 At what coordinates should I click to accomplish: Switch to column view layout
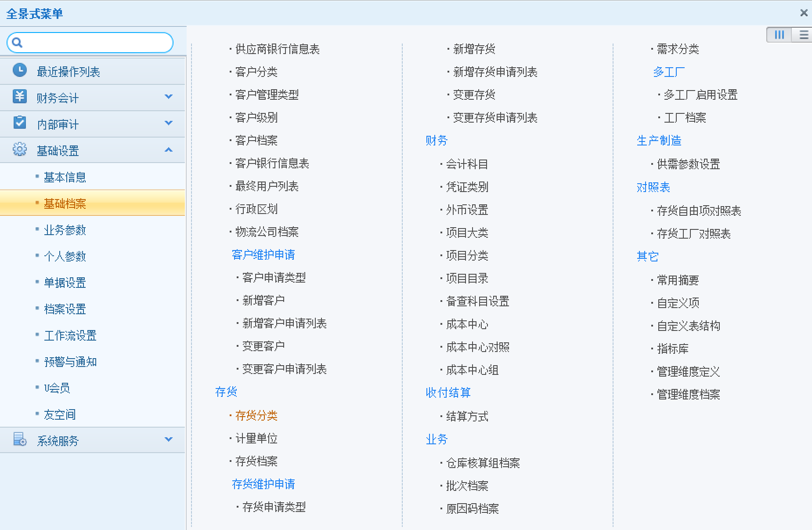tap(779, 35)
